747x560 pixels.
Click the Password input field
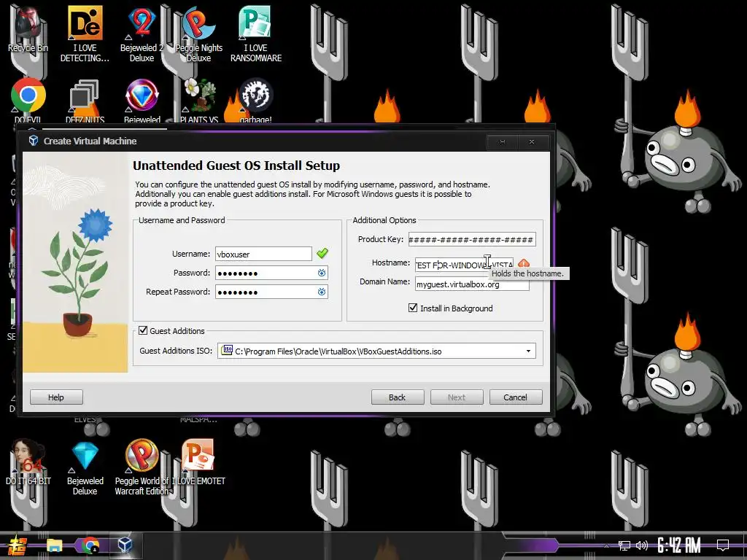coord(271,273)
